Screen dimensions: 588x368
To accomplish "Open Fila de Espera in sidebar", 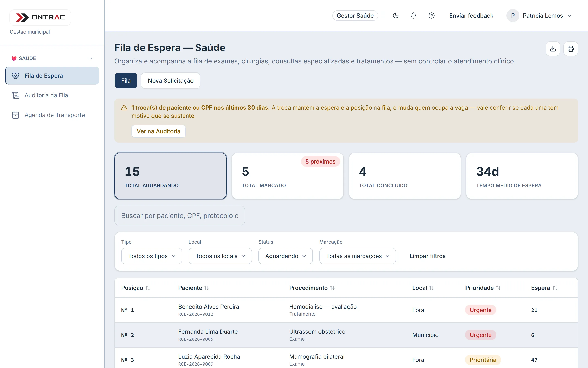I will [x=52, y=76].
